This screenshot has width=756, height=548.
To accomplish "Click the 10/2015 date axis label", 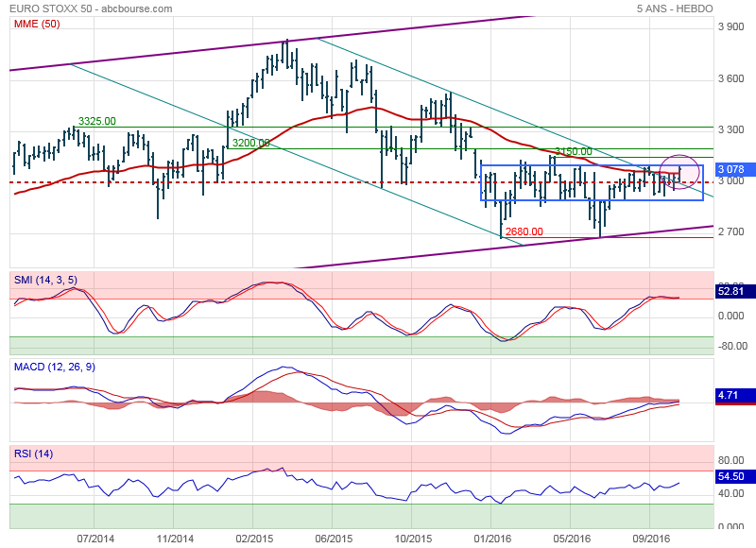I will click(413, 539).
